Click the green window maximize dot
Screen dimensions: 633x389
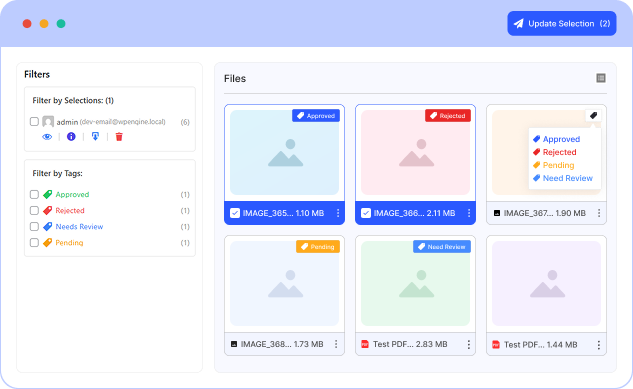coord(61,23)
